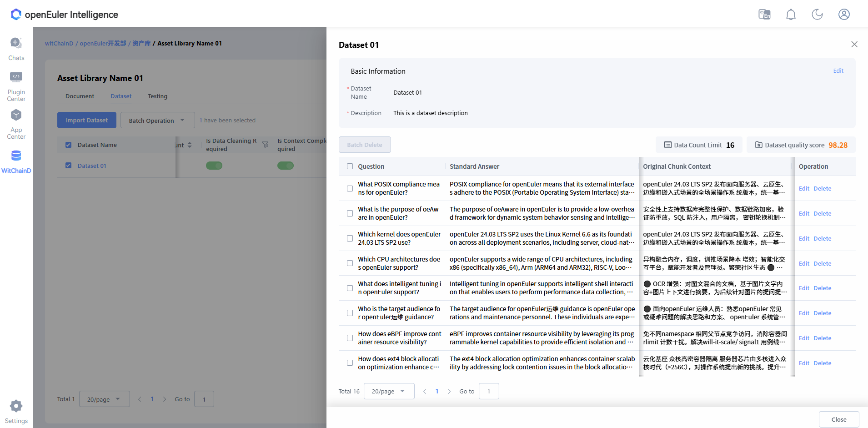Open Settings gear in the sidebar
Viewport: 868px width, 428px height.
tap(16, 412)
